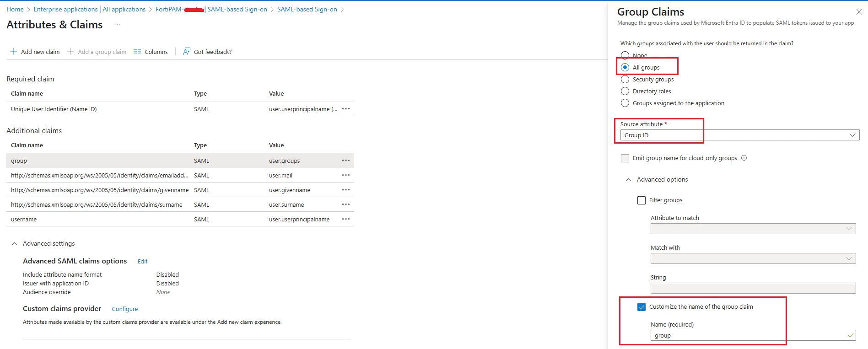Open ellipsis menu for Unique User Identifier row
Viewport: 868px width, 349px height.
coord(346,109)
